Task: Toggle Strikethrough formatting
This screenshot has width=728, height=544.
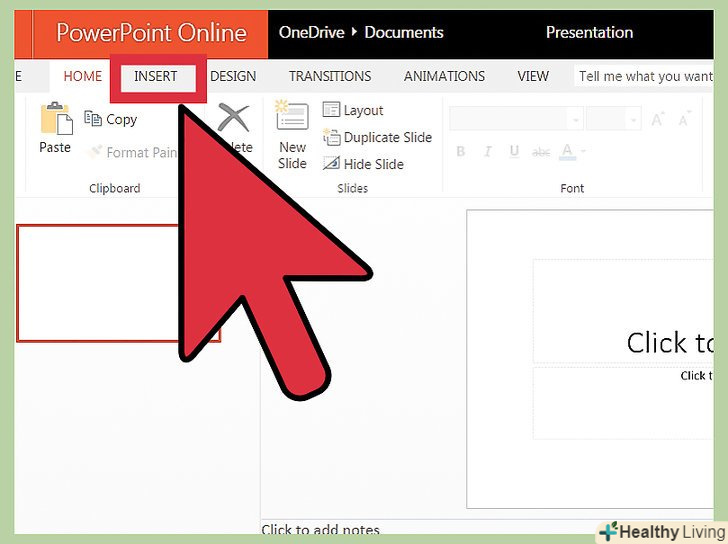Action: [541, 152]
